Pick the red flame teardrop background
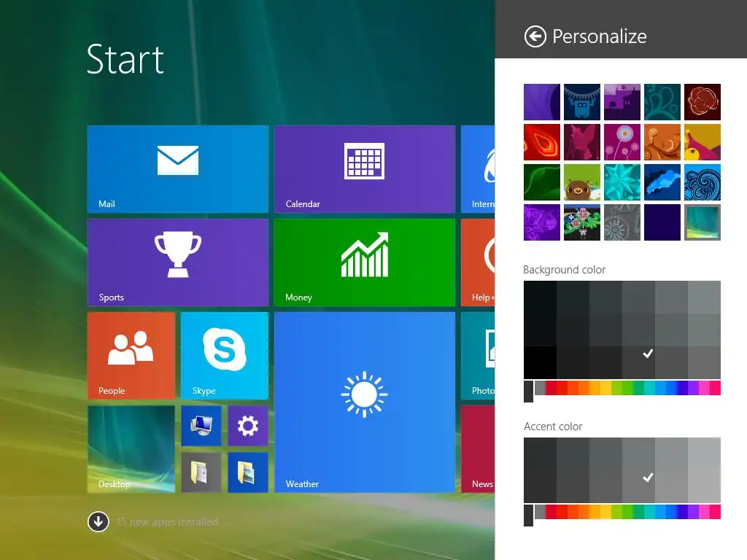747x560 pixels. pyautogui.click(x=542, y=142)
